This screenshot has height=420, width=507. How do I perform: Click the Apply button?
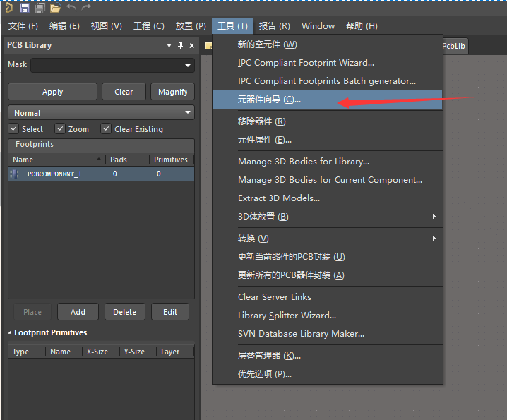point(52,92)
